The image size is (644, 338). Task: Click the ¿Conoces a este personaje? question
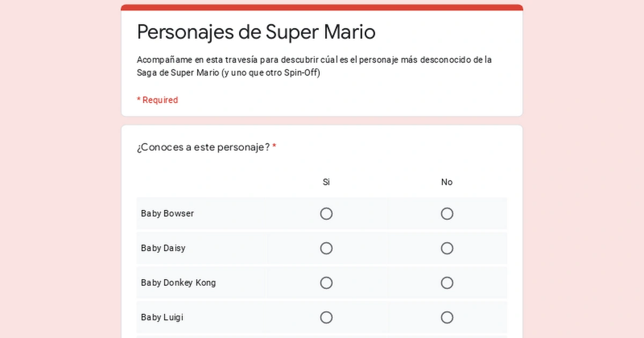tap(203, 148)
